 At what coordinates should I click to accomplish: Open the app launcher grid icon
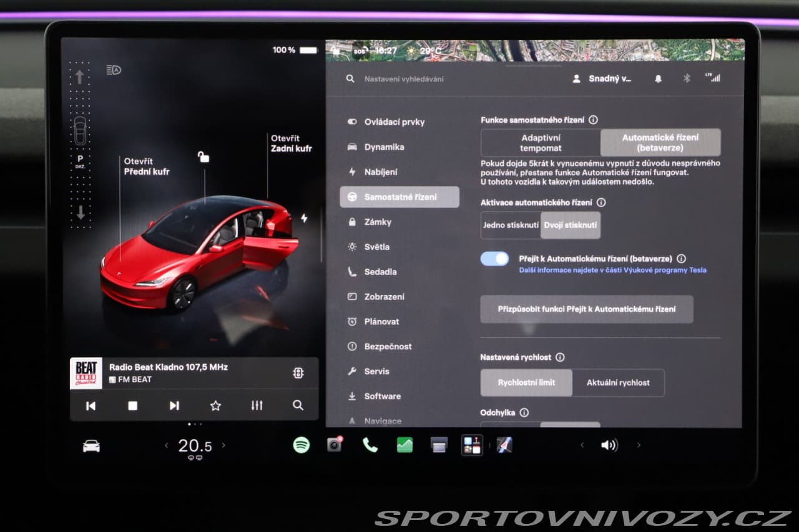[x=472, y=445]
